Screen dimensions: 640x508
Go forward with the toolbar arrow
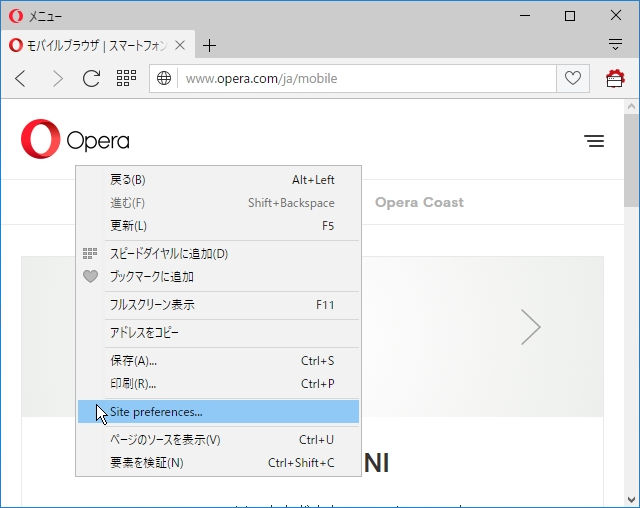(58, 78)
